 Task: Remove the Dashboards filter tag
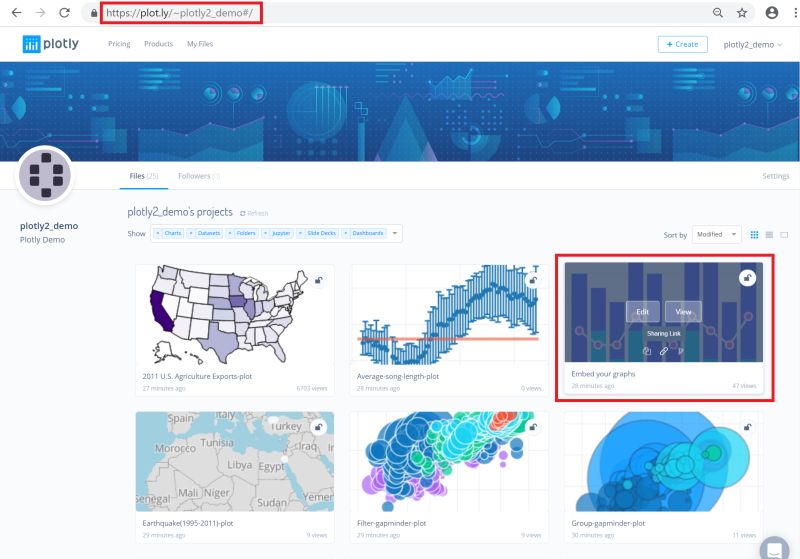(346, 233)
